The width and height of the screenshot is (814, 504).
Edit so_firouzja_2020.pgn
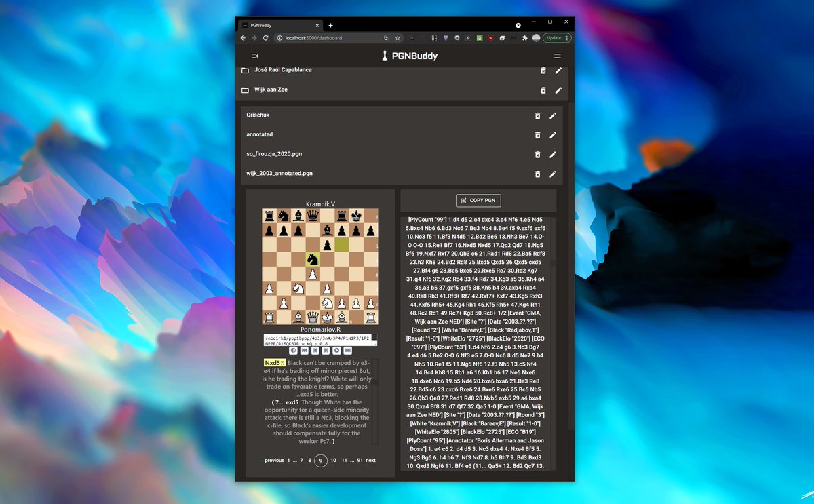click(x=553, y=155)
